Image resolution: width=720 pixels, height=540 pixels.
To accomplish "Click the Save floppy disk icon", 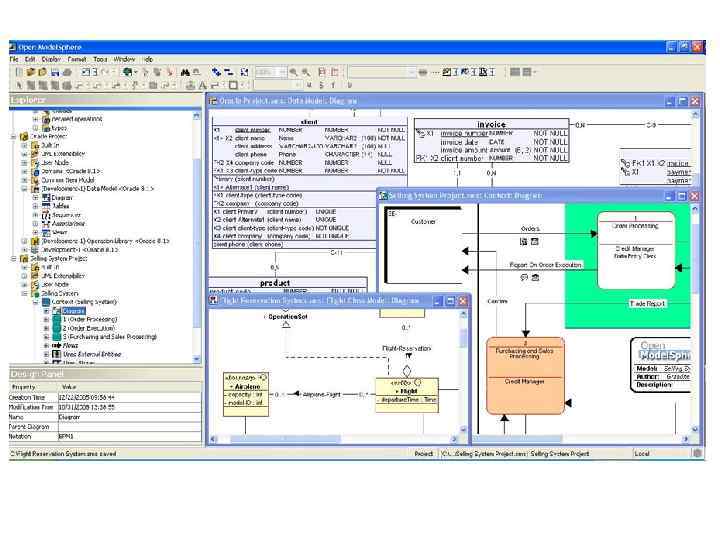I will [55, 72].
